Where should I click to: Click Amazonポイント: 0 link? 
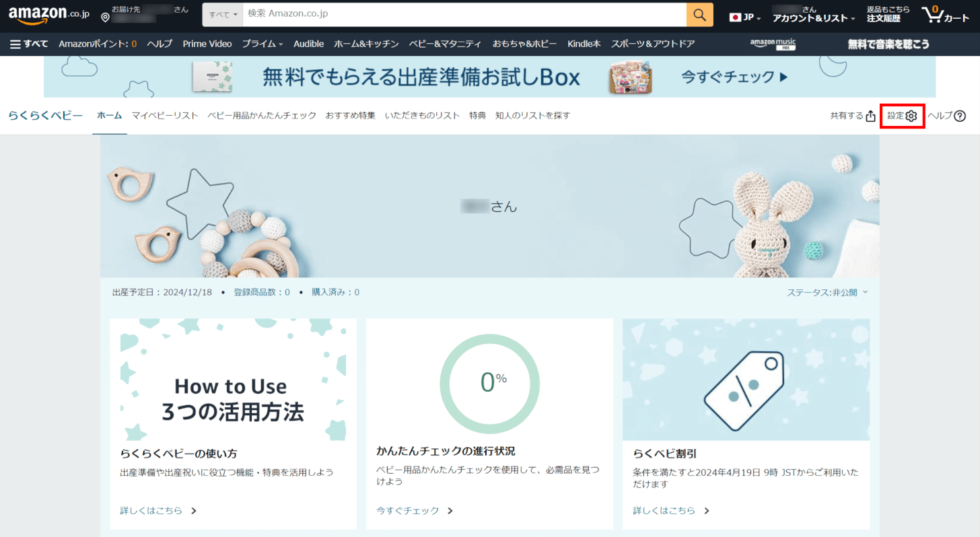(x=98, y=44)
